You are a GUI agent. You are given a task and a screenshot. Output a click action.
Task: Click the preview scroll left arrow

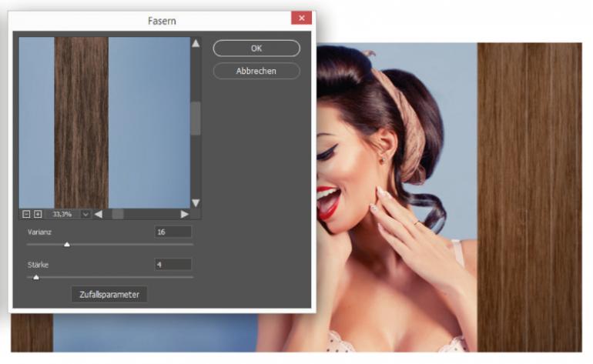point(99,214)
